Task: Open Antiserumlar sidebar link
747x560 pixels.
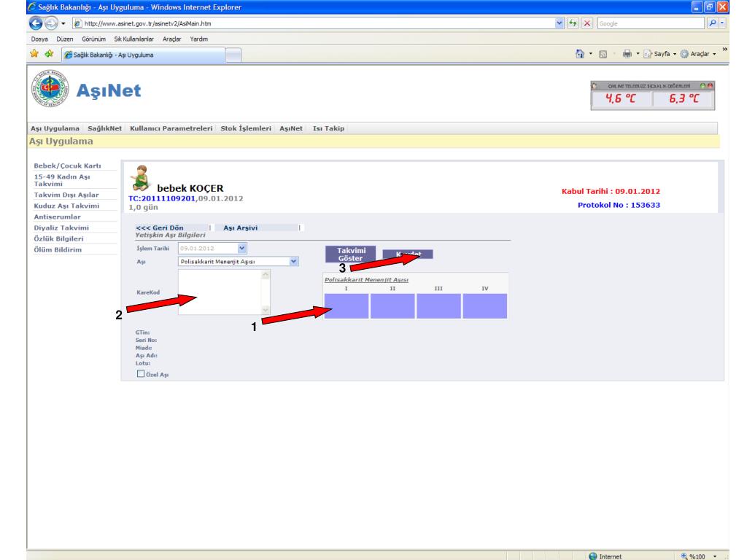Action: coord(57,217)
